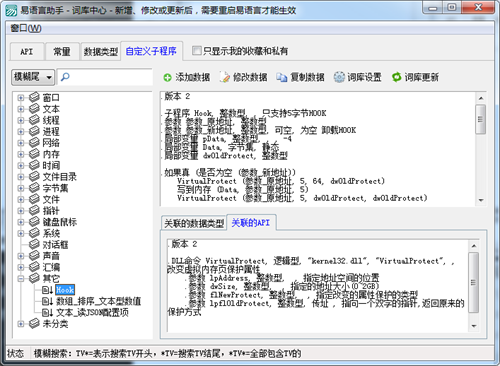Switch to the 数据类型 tab
Viewport: 500px width, 366px height.
[100, 52]
